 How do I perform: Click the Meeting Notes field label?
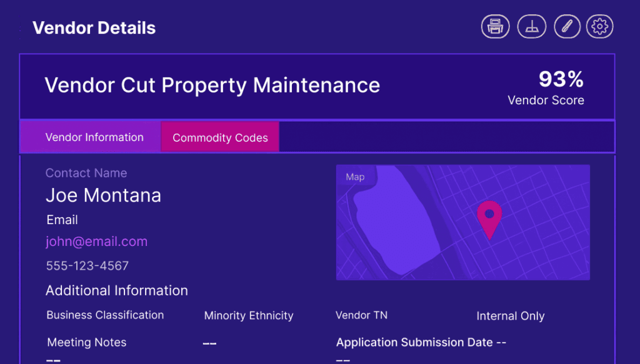[x=87, y=342]
